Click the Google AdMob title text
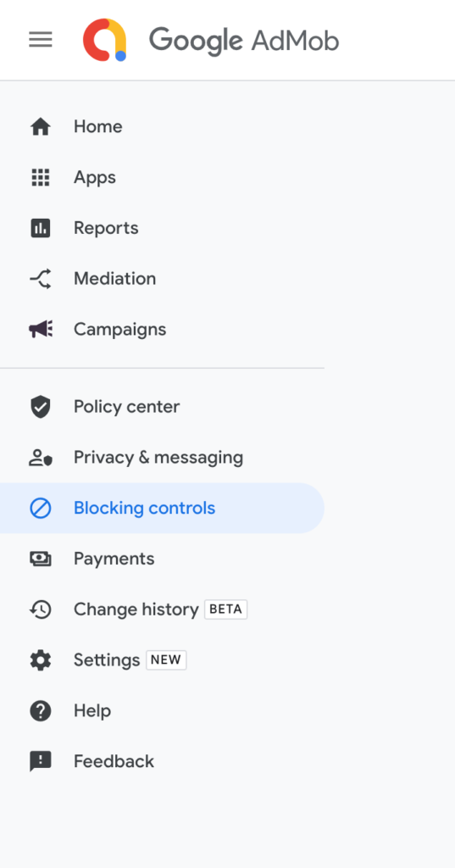 [244, 41]
